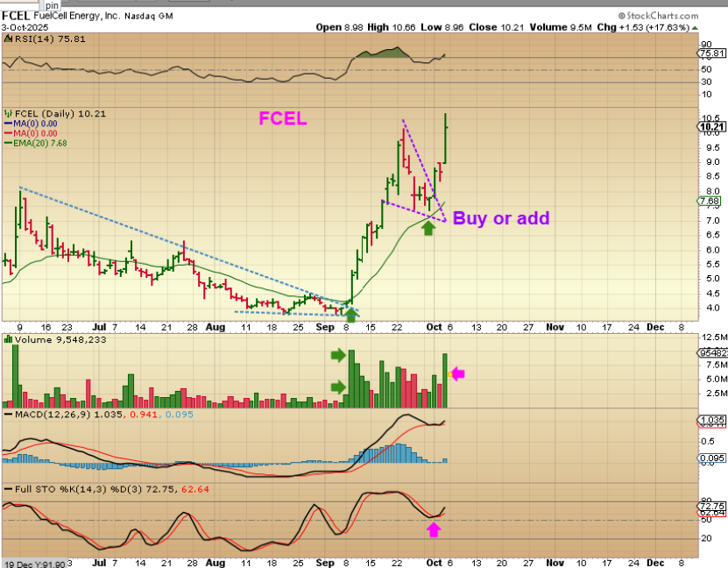Click the candlestick icon beside FCEL (Daily)
This screenshot has width=728, height=568.
tap(9, 114)
